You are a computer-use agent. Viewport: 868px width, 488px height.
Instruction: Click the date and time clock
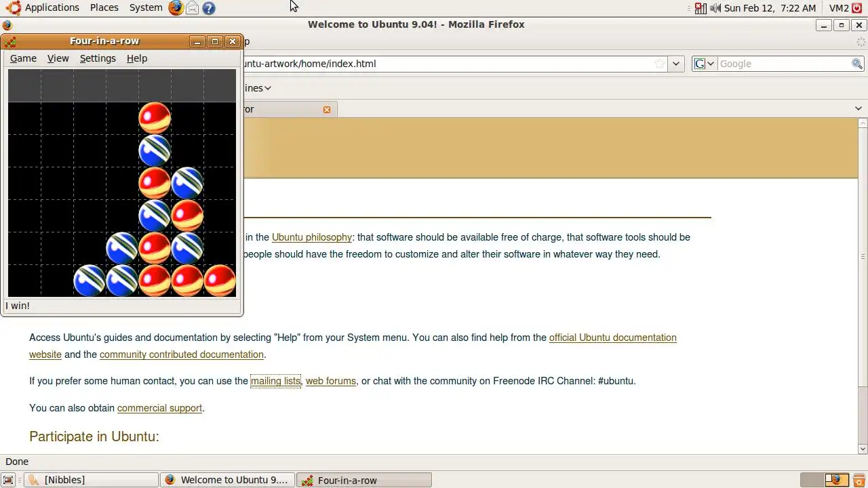[770, 8]
